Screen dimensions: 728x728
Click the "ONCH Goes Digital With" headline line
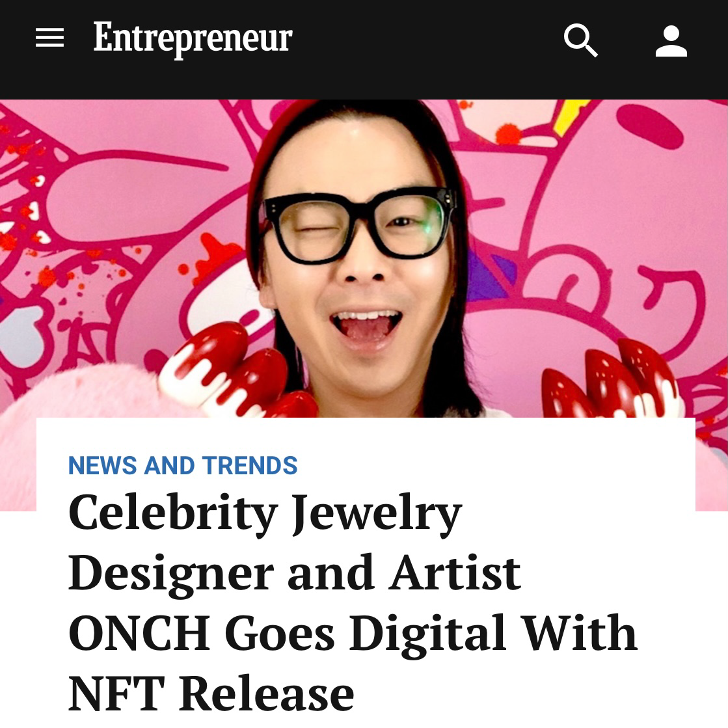tap(352, 632)
